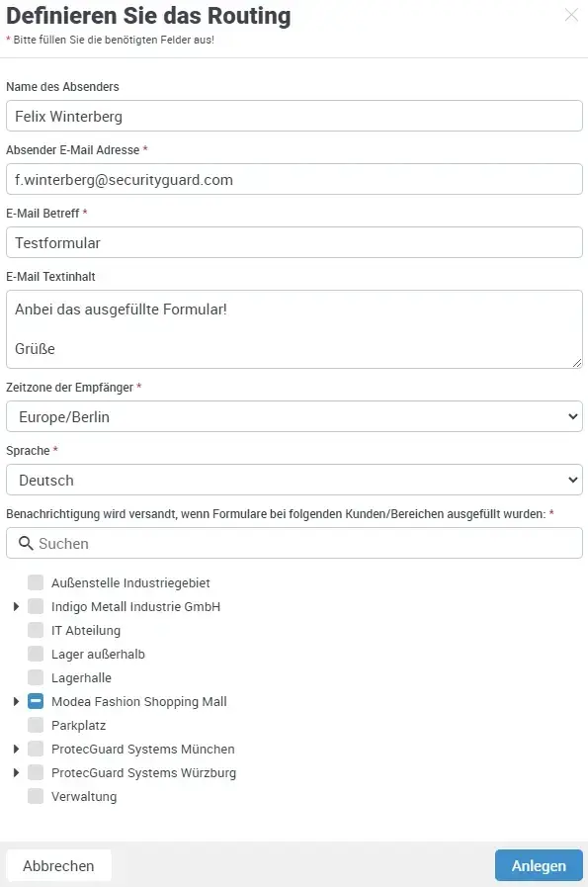Check the Verwaltung checkbox
The height and width of the screenshot is (887, 588).
[36, 796]
